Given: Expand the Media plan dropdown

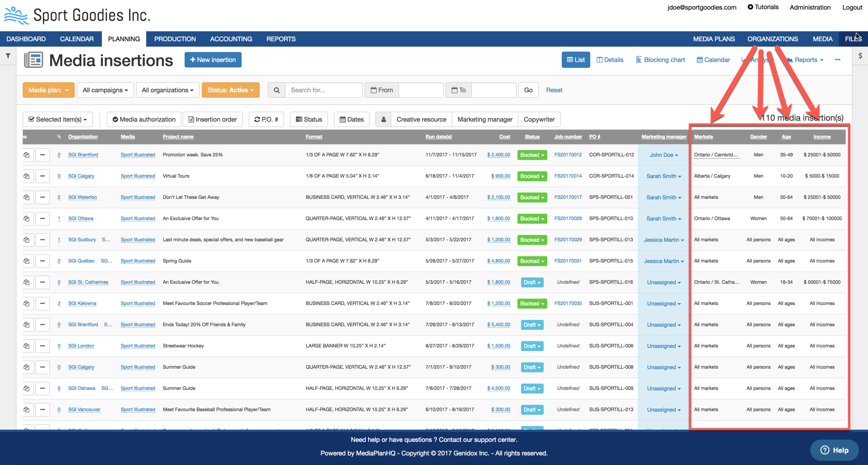Looking at the screenshot, I should click(48, 90).
